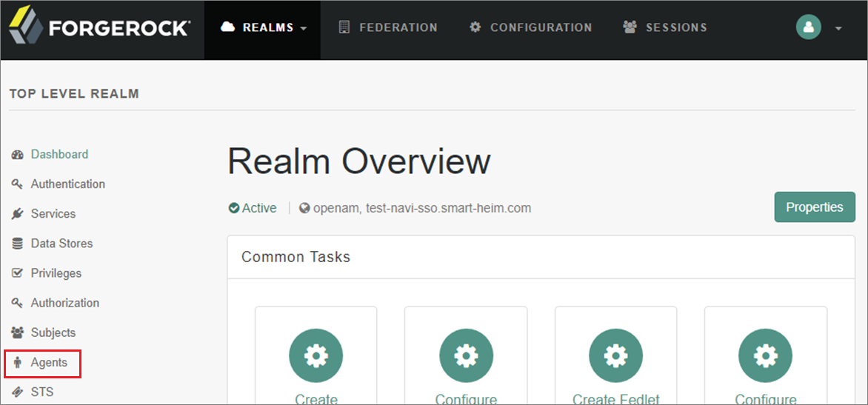The height and width of the screenshot is (405, 868).
Task: Click the globe icon beside openam
Action: [304, 209]
